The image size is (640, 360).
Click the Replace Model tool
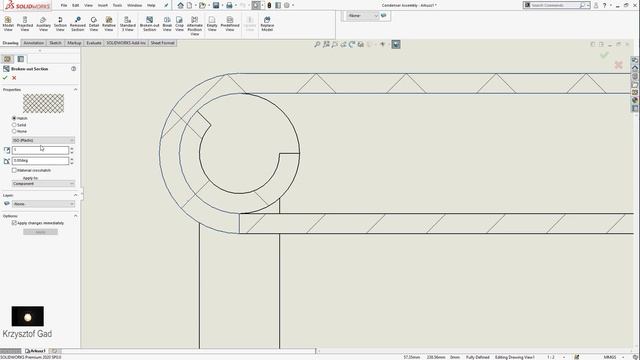click(x=267, y=24)
